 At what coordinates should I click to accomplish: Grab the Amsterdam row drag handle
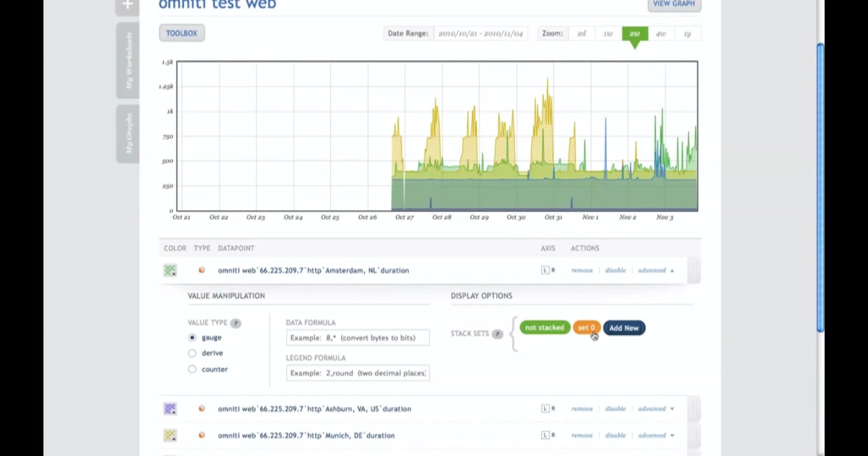694,271
